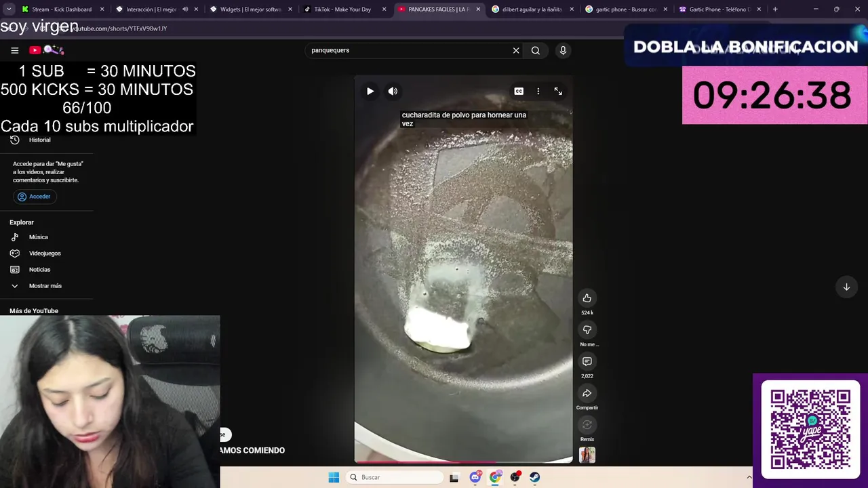
Task: Click the Explorar section heading
Action: 22,222
